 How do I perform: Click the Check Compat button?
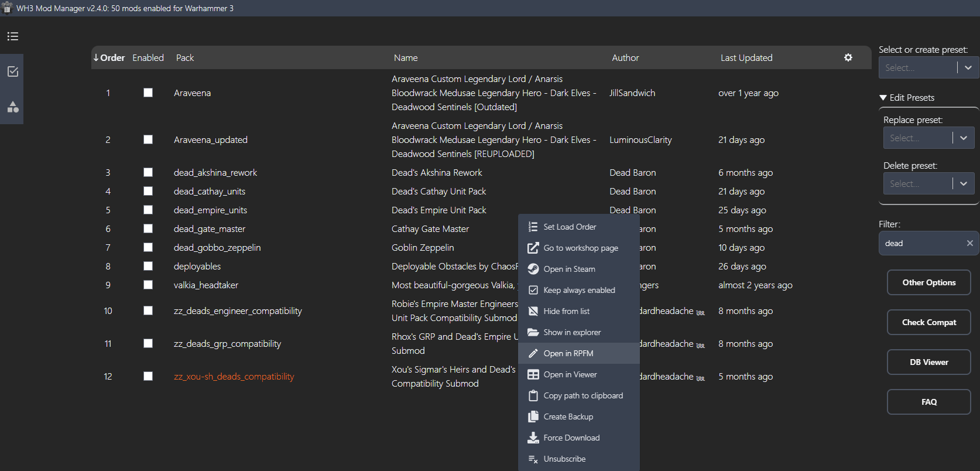coord(928,322)
